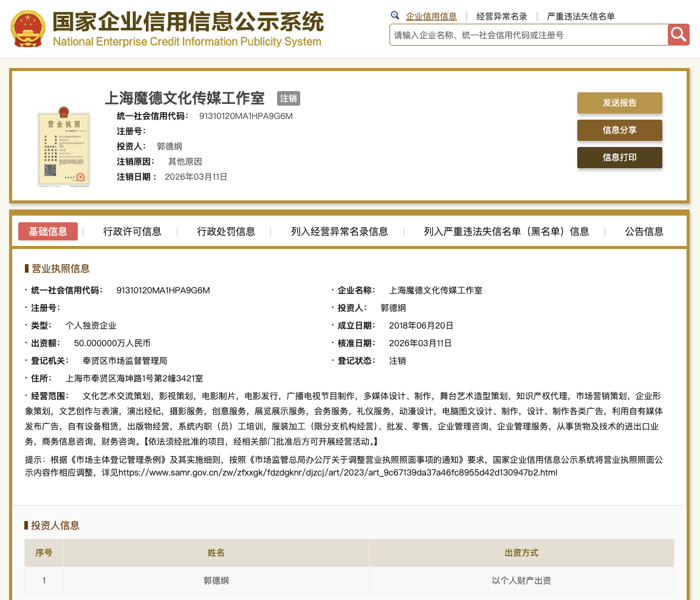Click the 发送报告 button

(x=619, y=103)
